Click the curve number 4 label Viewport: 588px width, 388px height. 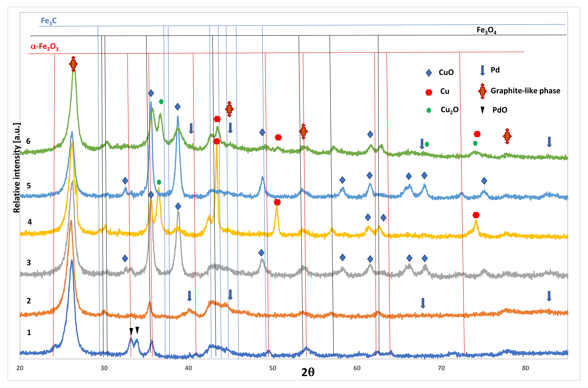click(30, 222)
